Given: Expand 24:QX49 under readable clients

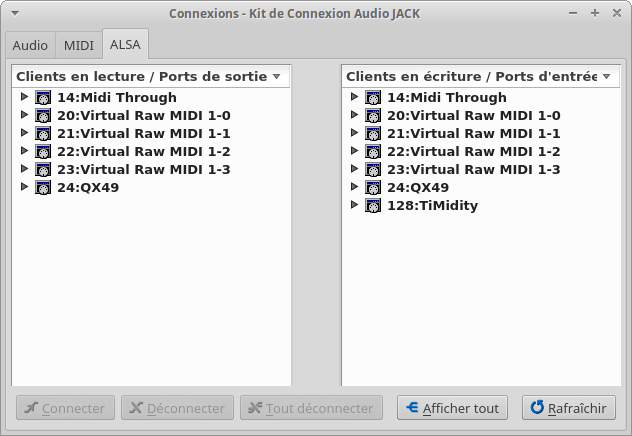Looking at the screenshot, I should [24, 187].
